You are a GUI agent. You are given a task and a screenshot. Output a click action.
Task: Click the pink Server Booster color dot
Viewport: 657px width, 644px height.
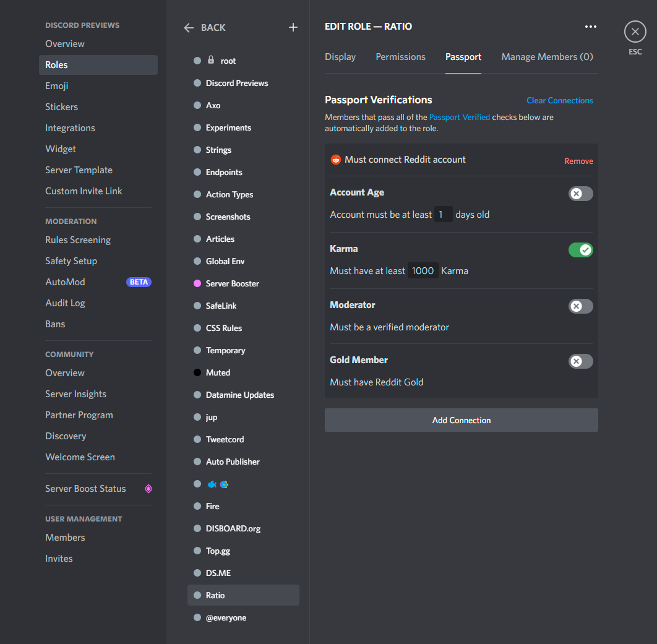[x=197, y=284]
